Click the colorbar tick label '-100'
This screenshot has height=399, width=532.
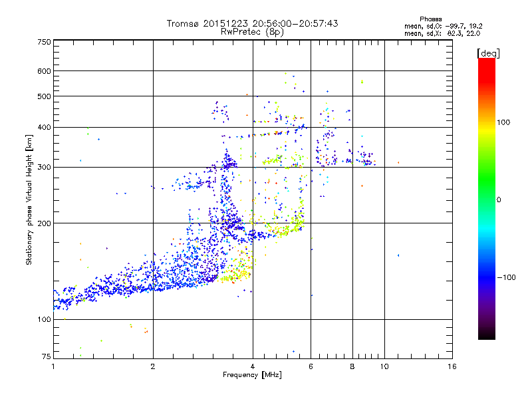(x=506, y=277)
